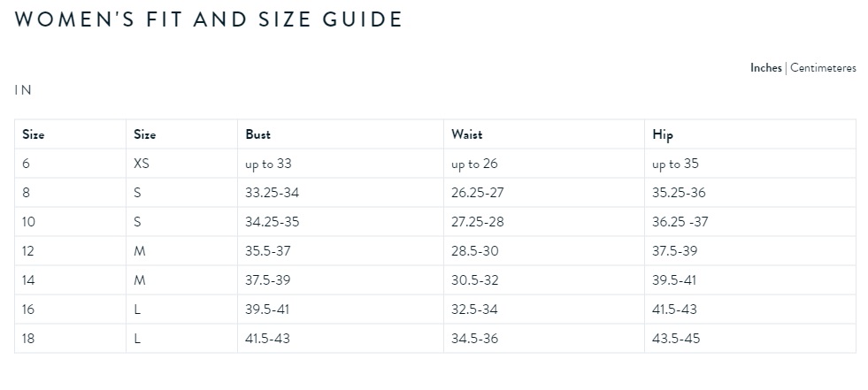Select the size 18 cell
The height and width of the screenshot is (390, 868).
pyautogui.click(x=28, y=339)
